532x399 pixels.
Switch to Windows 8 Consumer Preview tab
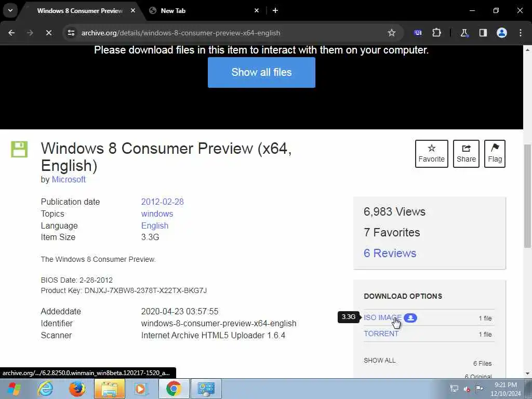click(79, 10)
